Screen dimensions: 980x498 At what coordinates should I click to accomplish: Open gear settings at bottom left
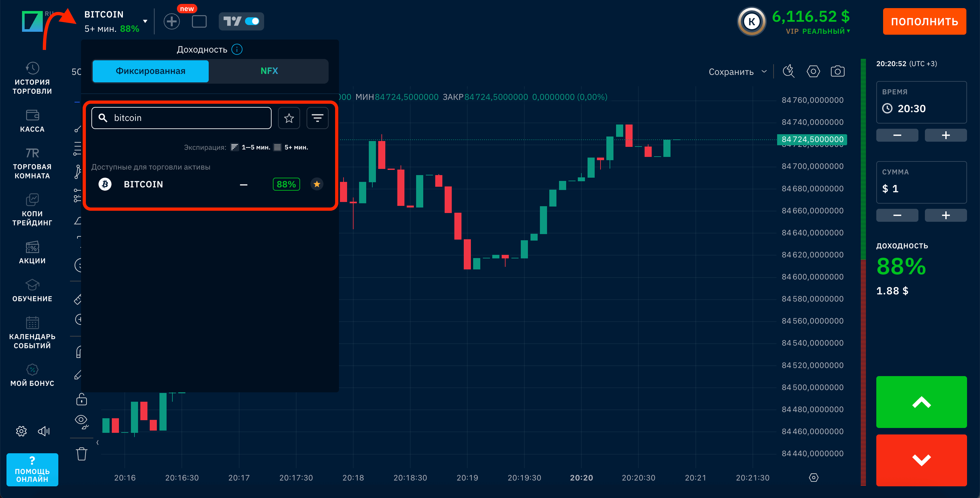tap(21, 431)
